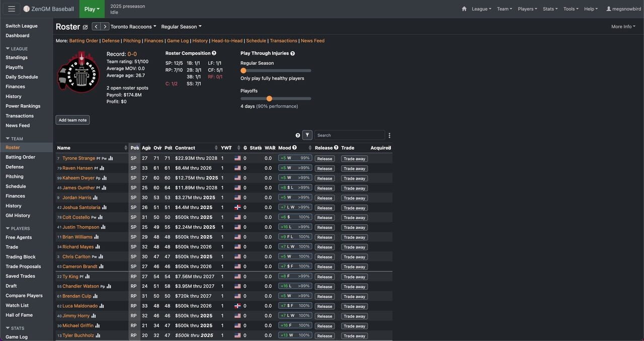Click the previous-team arrow beside Roster
Image resolution: width=644 pixels, height=341 pixels.
point(96,26)
